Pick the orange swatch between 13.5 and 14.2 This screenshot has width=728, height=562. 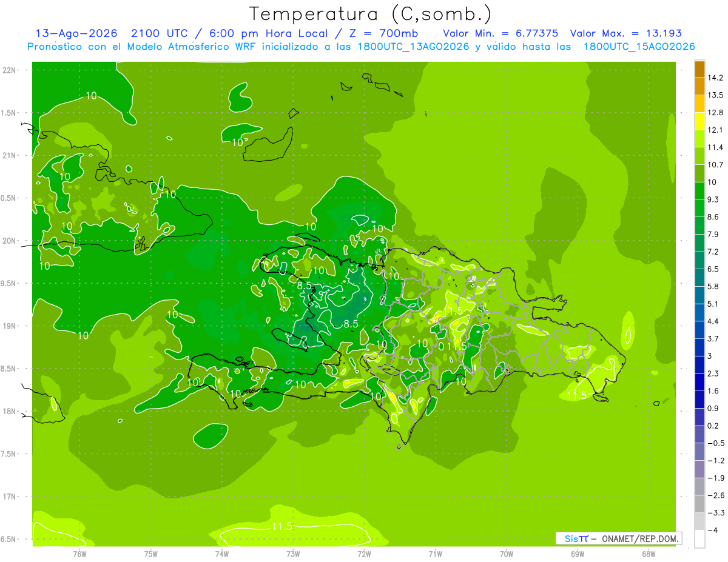(x=699, y=87)
